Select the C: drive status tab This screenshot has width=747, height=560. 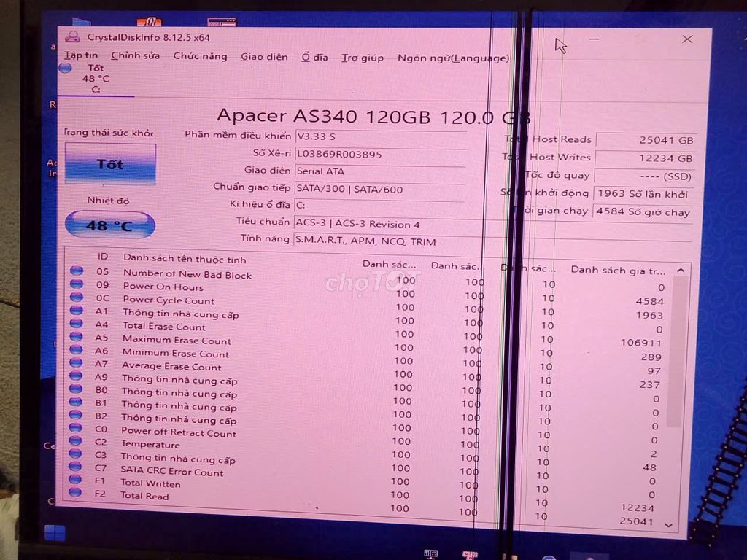tap(96, 79)
